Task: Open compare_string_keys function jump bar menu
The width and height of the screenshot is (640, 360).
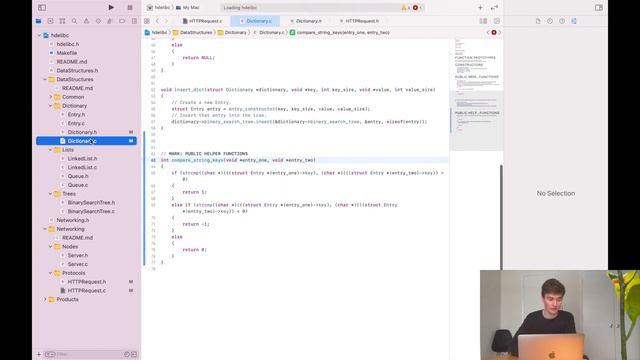Action: (x=340, y=32)
